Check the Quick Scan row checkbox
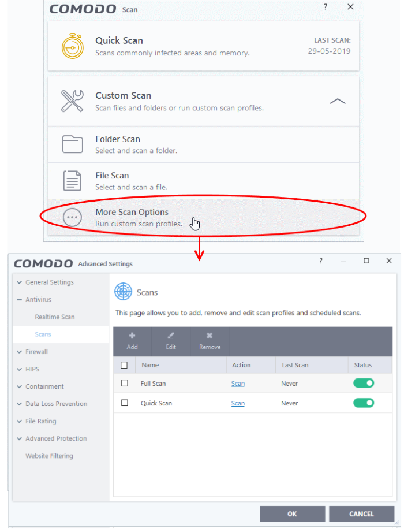This screenshot has width=404, height=532. pyautogui.click(x=125, y=403)
